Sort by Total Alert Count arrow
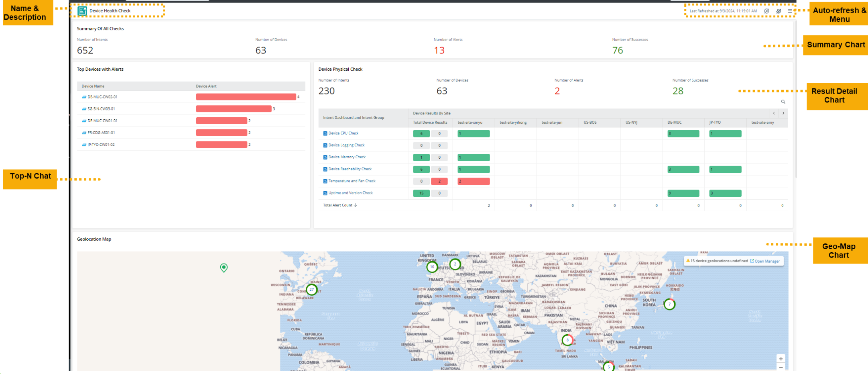 [356, 205]
